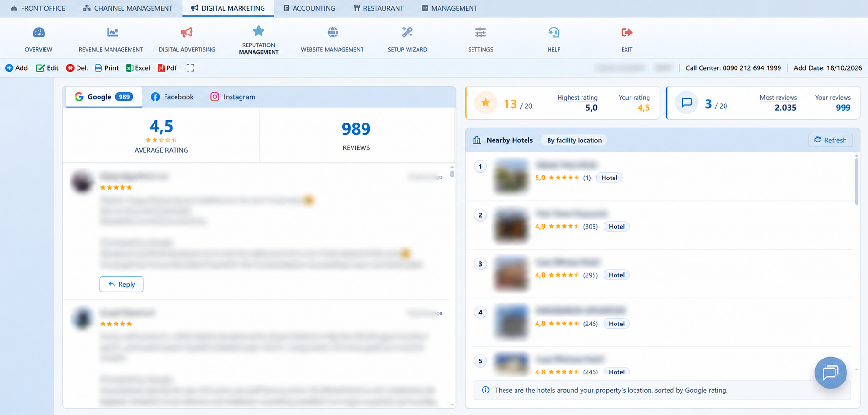This screenshot has height=415, width=868.
Task: Open the second nearby hotel thumbnail
Action: pyautogui.click(x=511, y=225)
